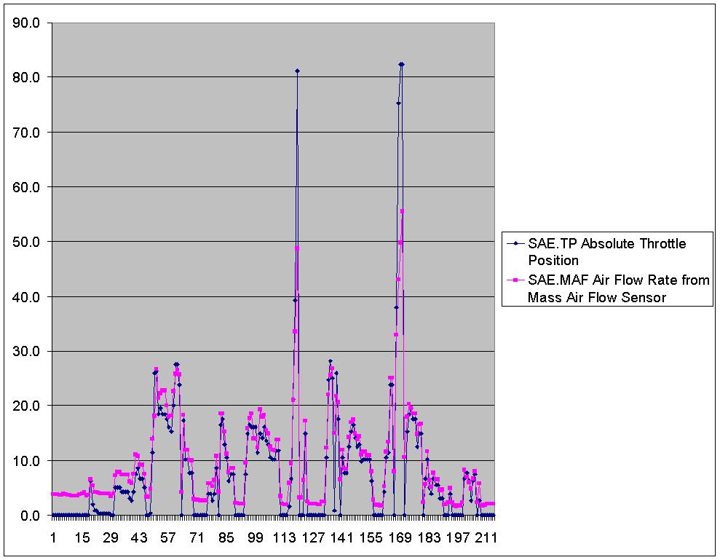Screen dimensions: 728x560
Task: Click x-axis label 127
Action: click(x=313, y=537)
